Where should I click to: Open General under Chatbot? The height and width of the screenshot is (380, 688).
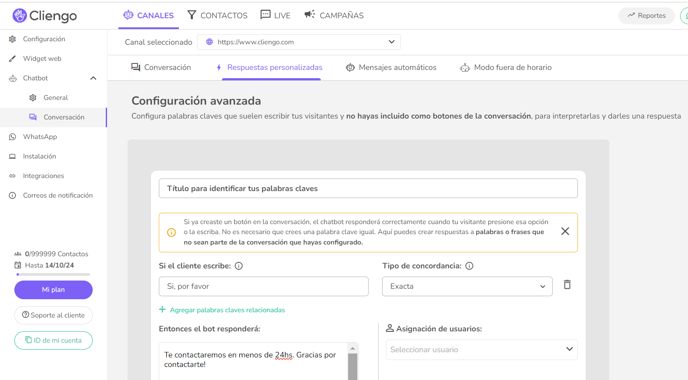[x=56, y=97]
